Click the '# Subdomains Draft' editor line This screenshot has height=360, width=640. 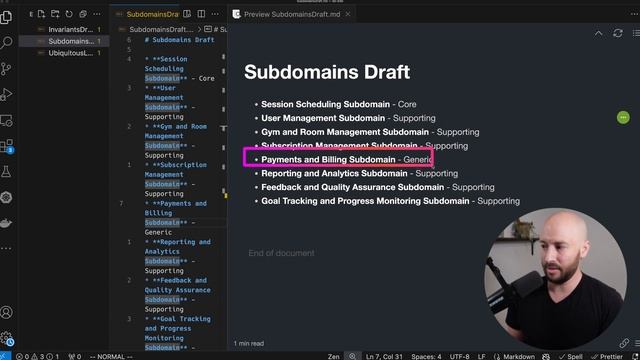coord(179,40)
